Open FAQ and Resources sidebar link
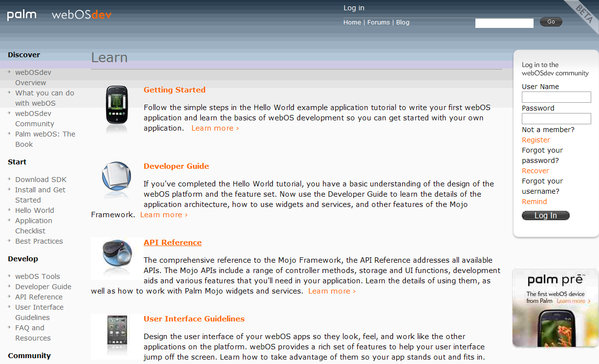Viewport: 599px width, 364px height. click(33, 333)
